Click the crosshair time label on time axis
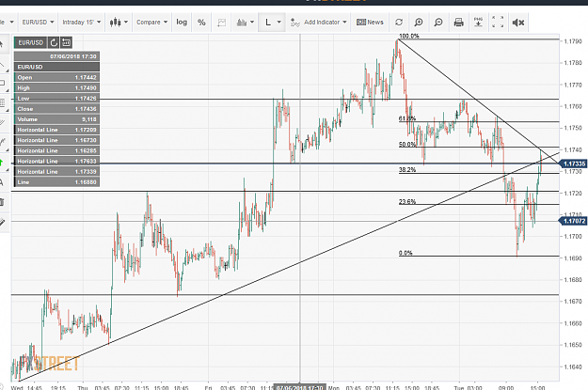588x390 pixels. tap(299, 387)
